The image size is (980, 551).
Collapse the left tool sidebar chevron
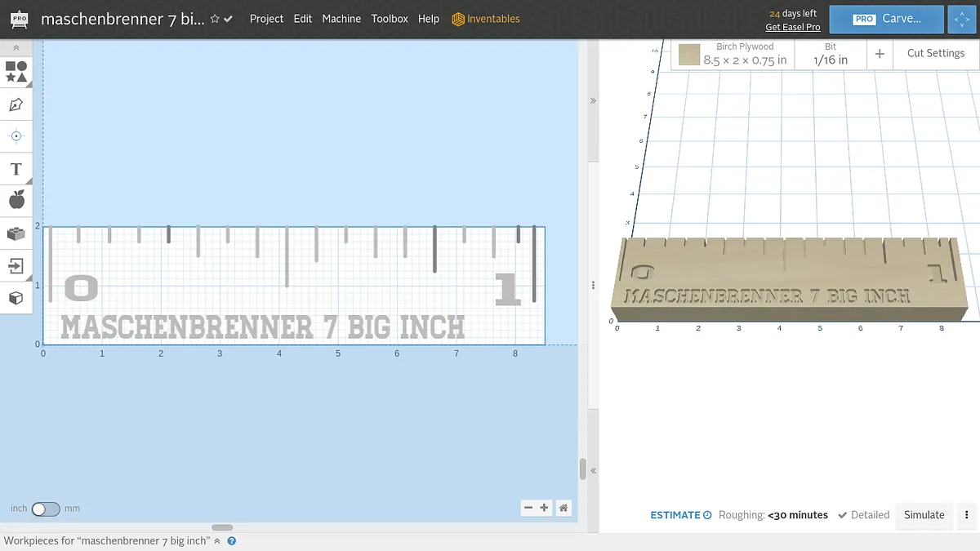point(16,48)
